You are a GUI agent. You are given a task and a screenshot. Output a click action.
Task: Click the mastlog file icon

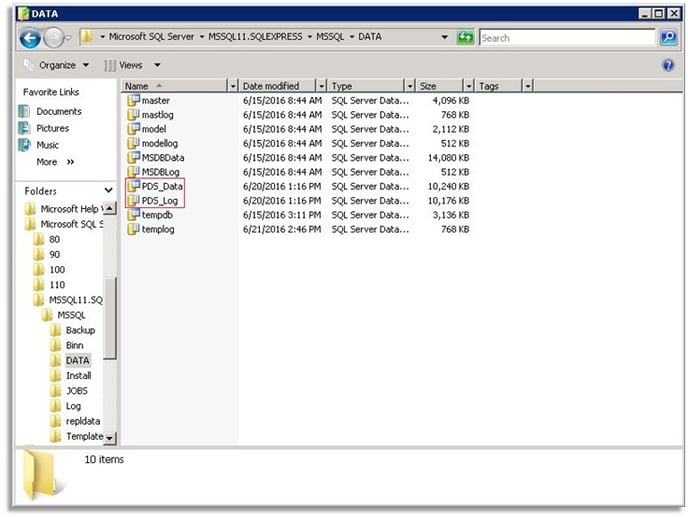click(x=133, y=115)
